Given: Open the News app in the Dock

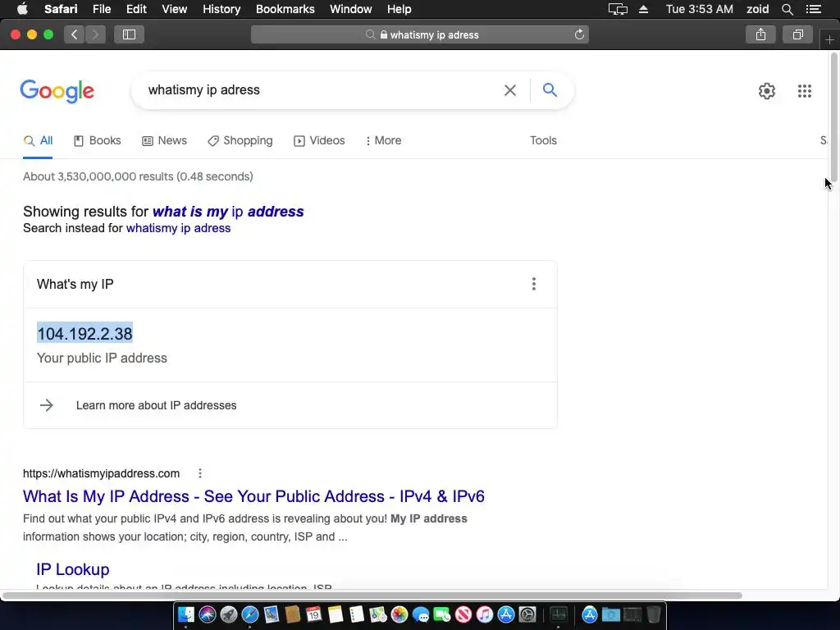Looking at the screenshot, I should point(463,614).
